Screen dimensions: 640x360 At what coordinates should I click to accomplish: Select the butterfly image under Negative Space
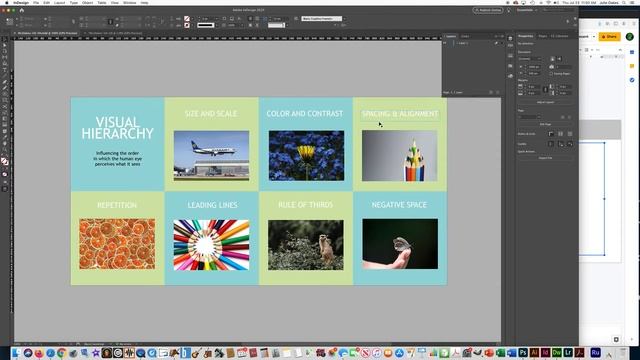pos(400,244)
